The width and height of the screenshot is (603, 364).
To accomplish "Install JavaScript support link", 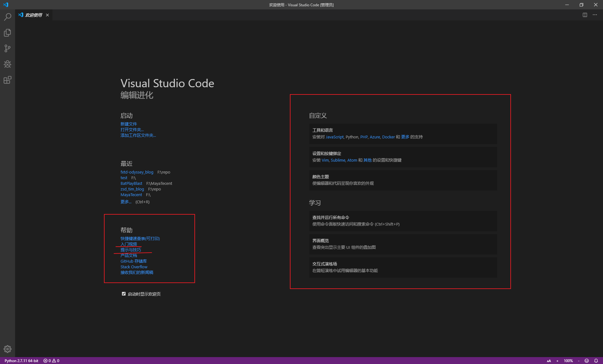I will (x=334, y=137).
